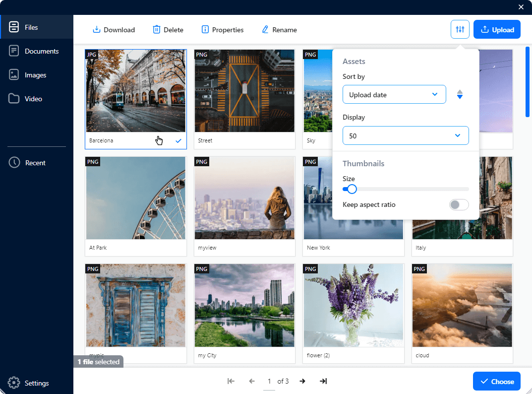The height and width of the screenshot is (394, 532).
Task: Click the Download toolbar icon
Action: (97, 30)
